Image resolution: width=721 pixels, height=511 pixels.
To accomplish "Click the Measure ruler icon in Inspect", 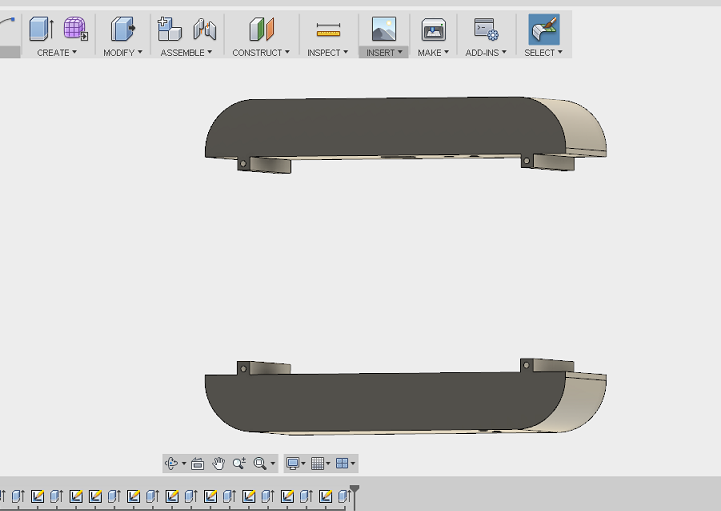I will [328, 30].
